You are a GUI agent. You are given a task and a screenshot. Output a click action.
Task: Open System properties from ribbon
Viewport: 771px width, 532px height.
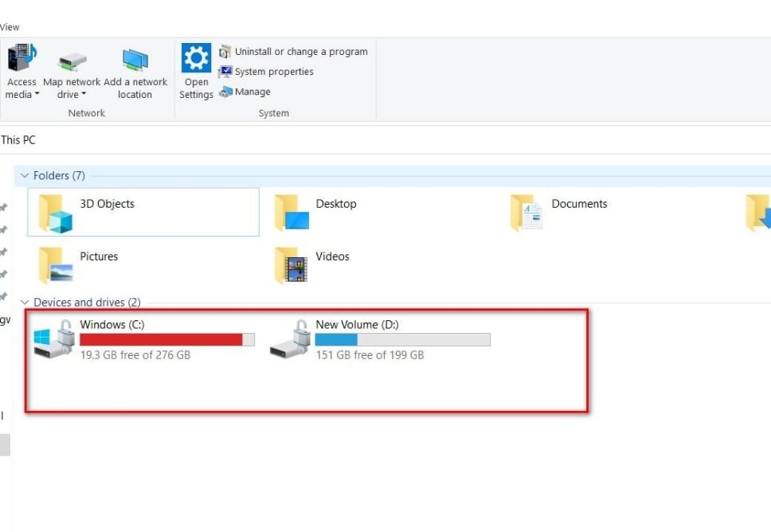coord(273,72)
